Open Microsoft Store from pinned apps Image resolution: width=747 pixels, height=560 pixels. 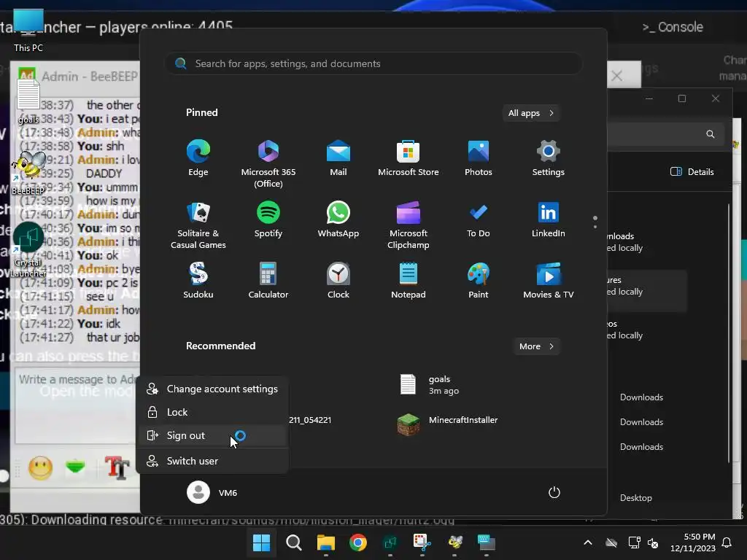409,158
